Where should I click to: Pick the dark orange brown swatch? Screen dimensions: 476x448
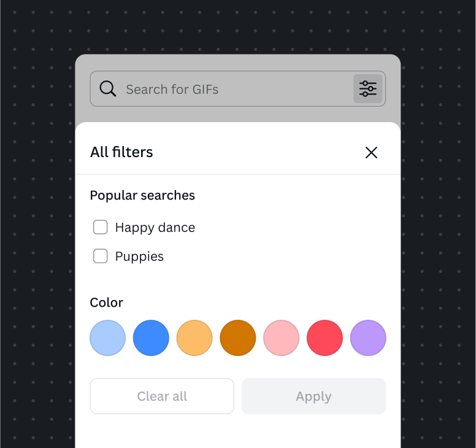click(x=238, y=338)
